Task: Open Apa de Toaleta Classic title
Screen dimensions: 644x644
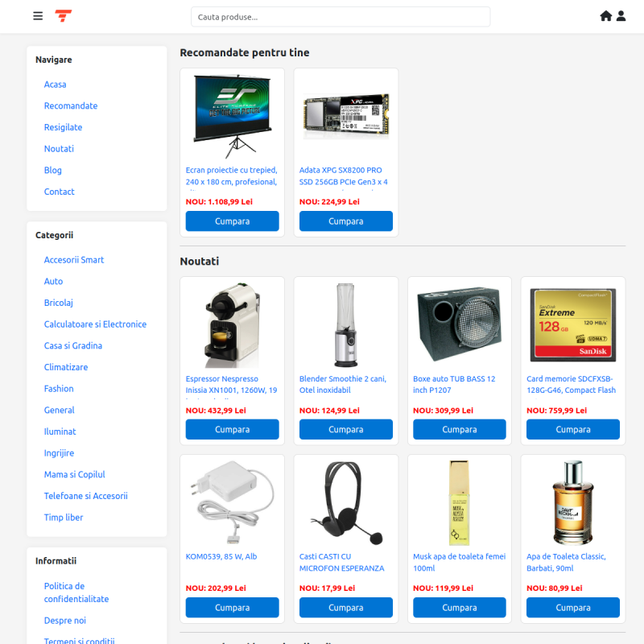Action: point(566,562)
